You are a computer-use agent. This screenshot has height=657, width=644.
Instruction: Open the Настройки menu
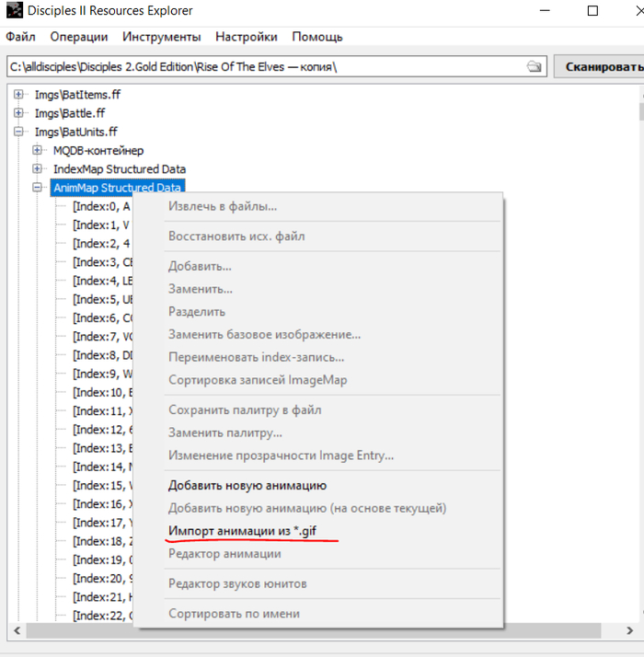246,37
